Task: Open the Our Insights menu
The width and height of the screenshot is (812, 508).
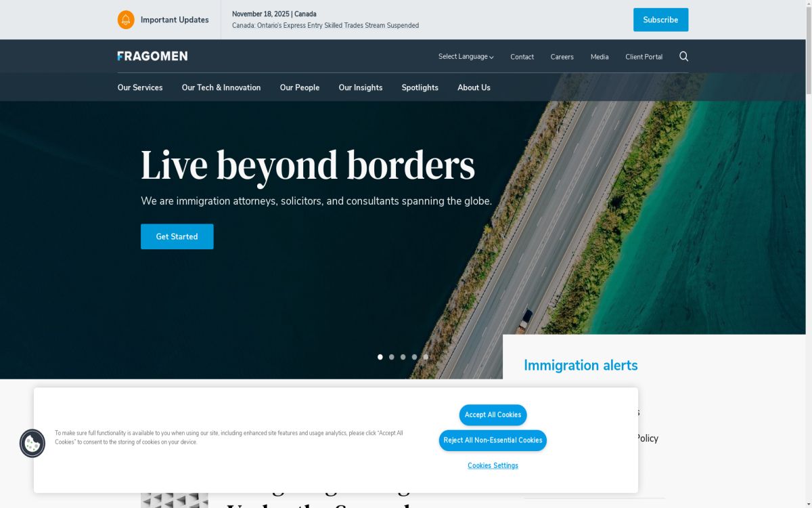Action: click(x=360, y=87)
